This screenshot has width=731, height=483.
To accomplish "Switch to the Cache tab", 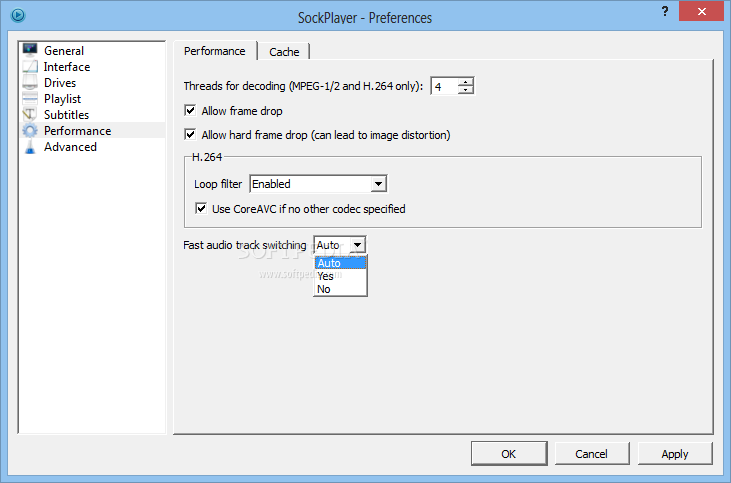I will tap(284, 52).
